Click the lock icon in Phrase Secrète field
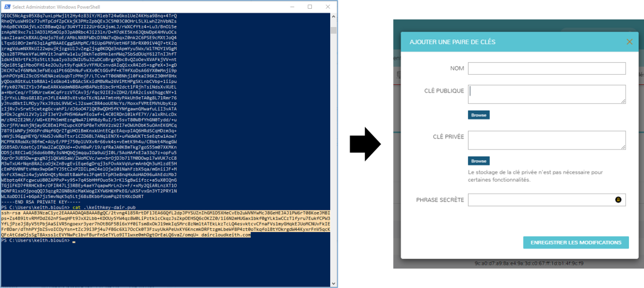644x288 pixels. 618,200
